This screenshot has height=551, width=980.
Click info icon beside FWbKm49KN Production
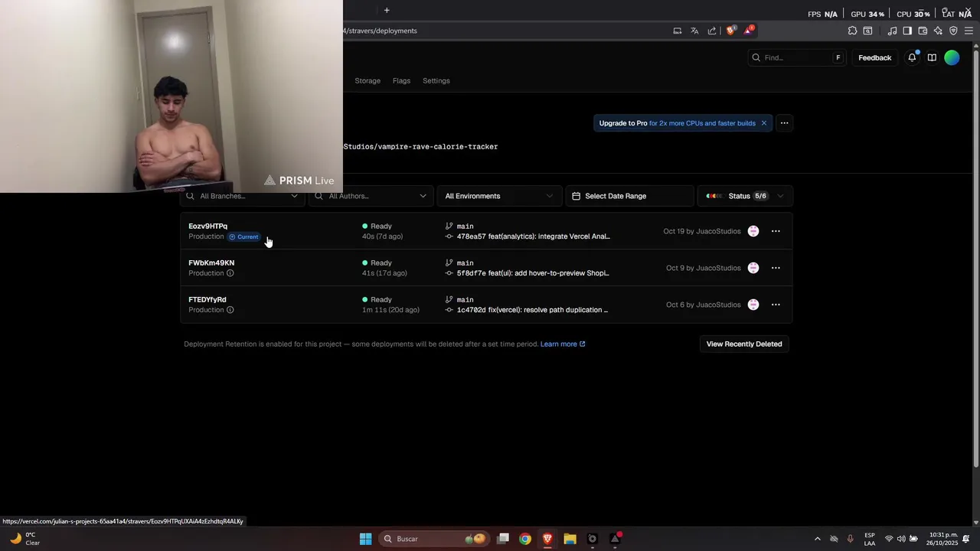(x=230, y=273)
